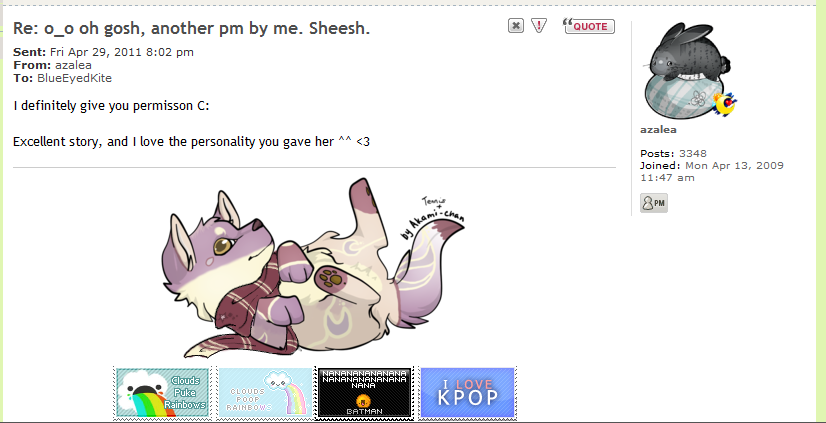The height and width of the screenshot is (423, 826).
Task: Click the Posts count 3348
Action: [x=693, y=153]
